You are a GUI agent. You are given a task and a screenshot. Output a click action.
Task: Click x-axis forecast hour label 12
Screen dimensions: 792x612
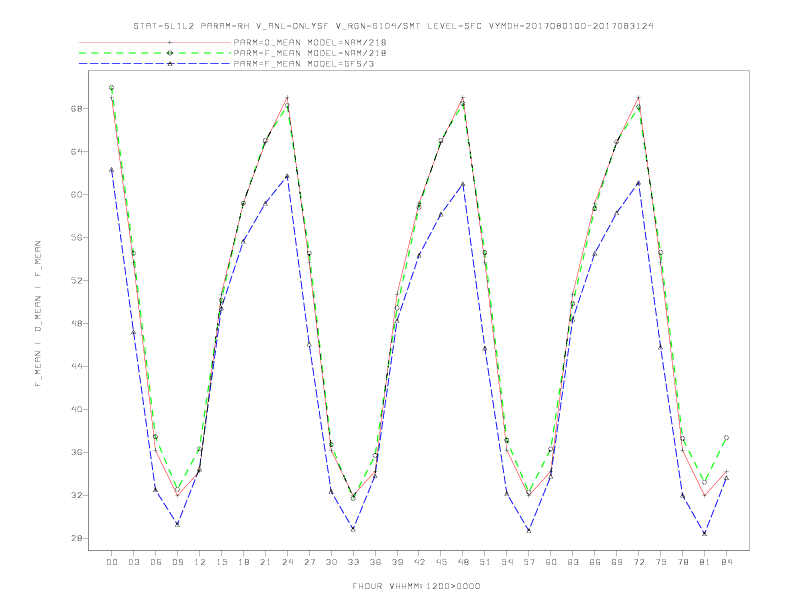200,562
